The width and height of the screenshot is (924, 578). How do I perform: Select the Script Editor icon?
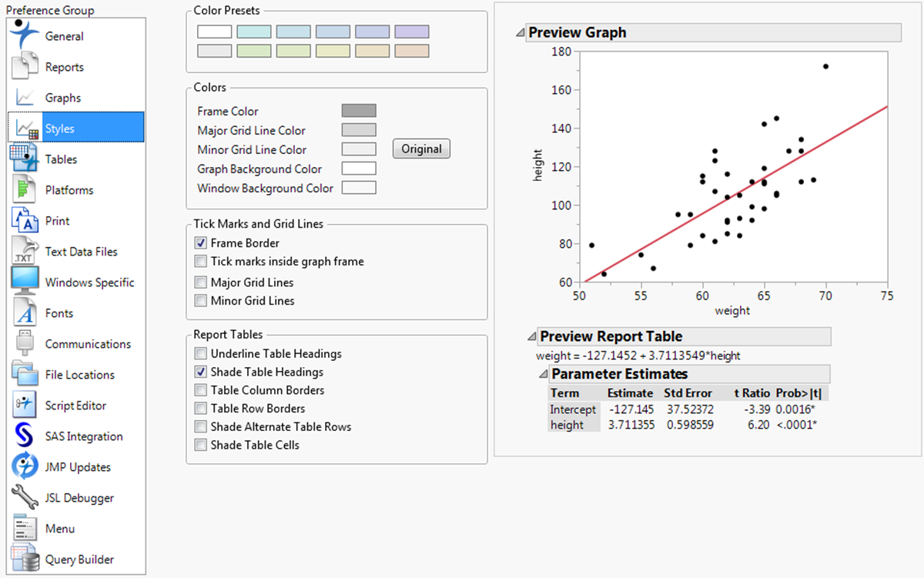pyautogui.click(x=25, y=406)
